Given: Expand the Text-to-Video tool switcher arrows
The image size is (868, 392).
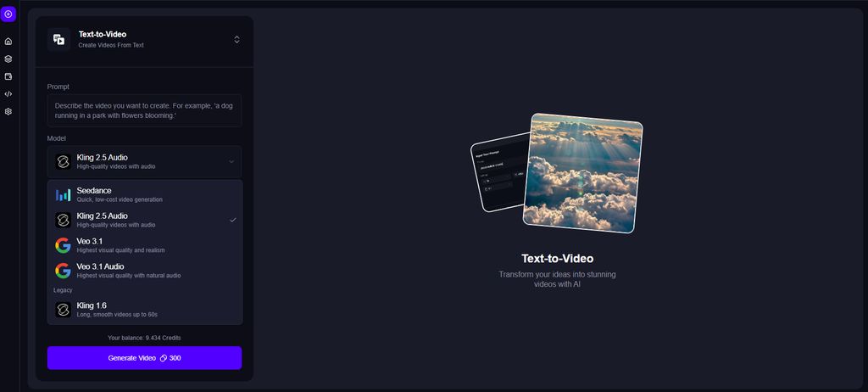Looking at the screenshot, I should [x=237, y=39].
